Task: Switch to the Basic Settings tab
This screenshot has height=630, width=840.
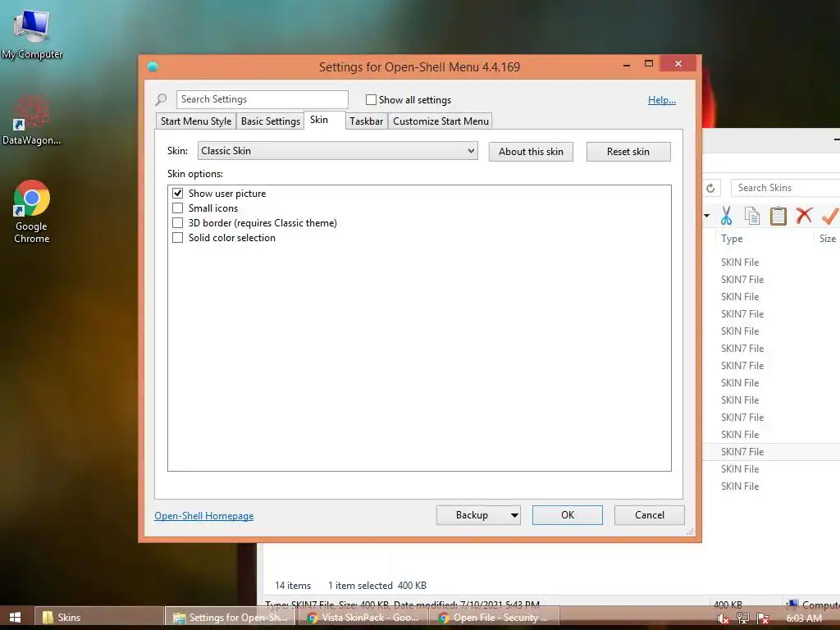Action: click(x=271, y=121)
